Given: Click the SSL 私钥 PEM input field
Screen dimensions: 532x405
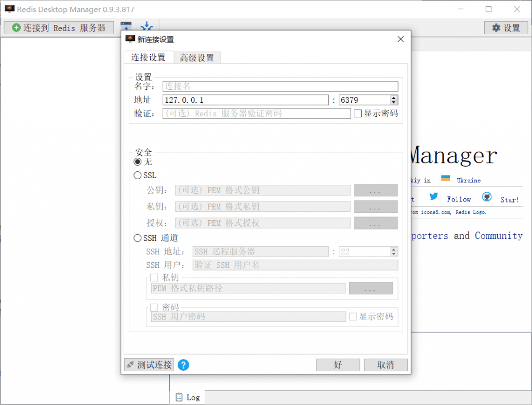Looking at the screenshot, I should click(262, 207).
